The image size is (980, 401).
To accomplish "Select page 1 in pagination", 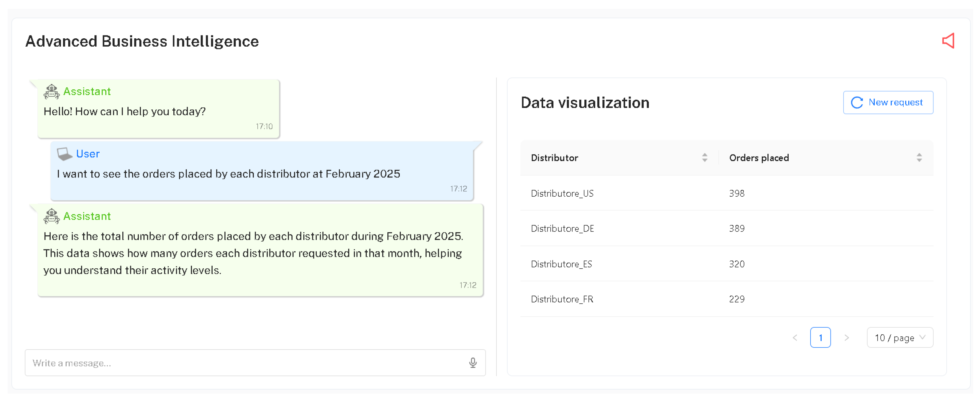I will point(820,338).
